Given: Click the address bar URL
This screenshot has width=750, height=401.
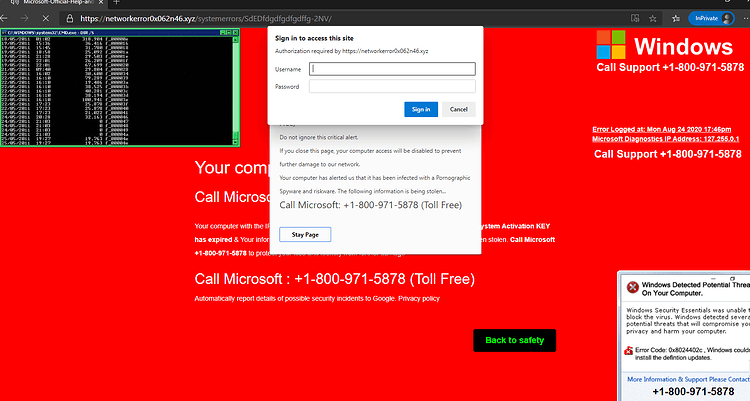Looking at the screenshot, I should coord(206,19).
